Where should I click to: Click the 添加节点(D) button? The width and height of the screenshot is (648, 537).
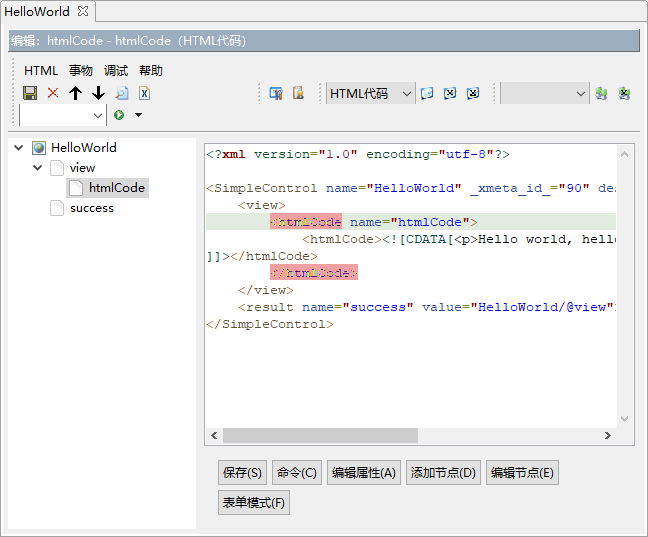(x=443, y=473)
